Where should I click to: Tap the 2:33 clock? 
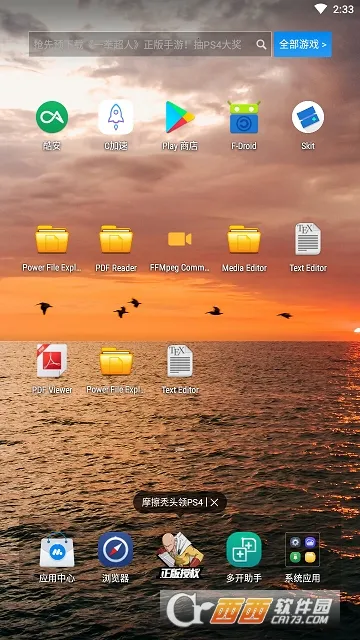(x=343, y=9)
